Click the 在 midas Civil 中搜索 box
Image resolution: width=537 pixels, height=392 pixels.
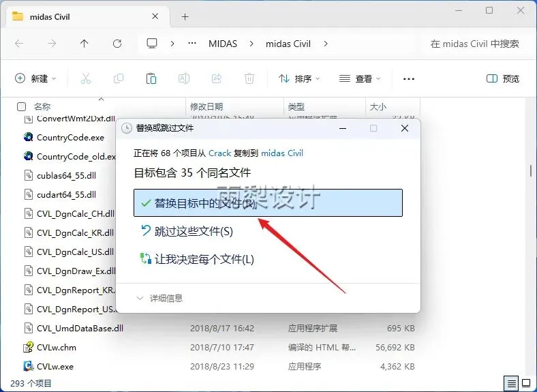pyautogui.click(x=475, y=44)
